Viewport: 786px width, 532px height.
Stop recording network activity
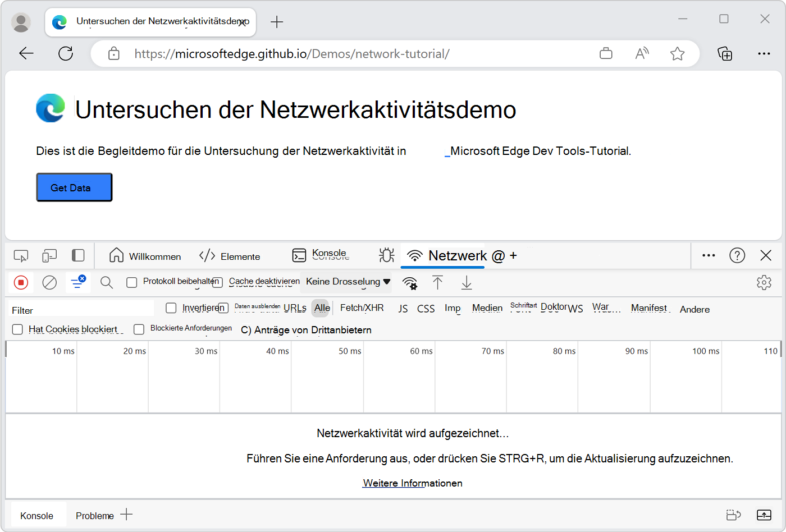21,282
